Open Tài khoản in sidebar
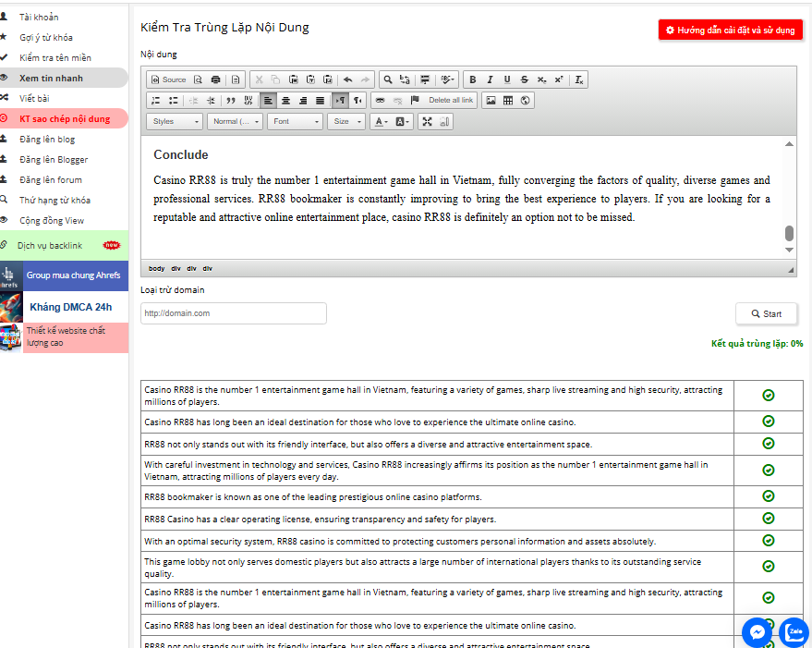 click(x=39, y=18)
